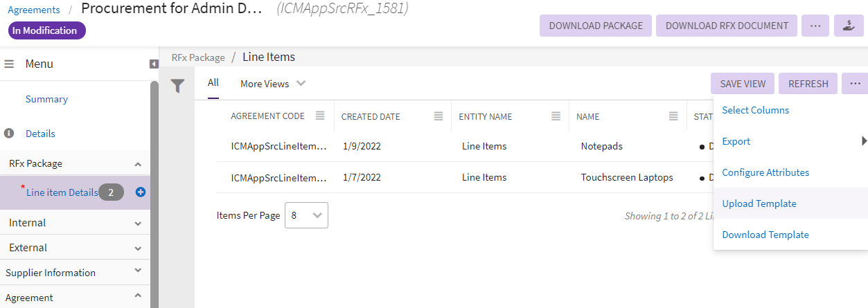
Task: Click the filter funnel icon
Action: pos(178,86)
